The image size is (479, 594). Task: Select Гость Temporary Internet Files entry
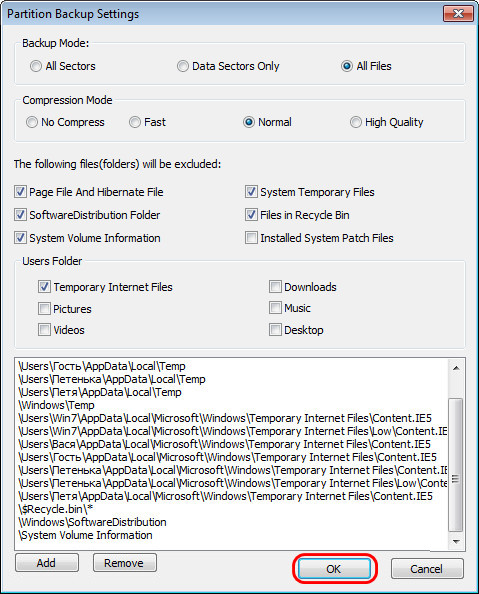pos(227,457)
